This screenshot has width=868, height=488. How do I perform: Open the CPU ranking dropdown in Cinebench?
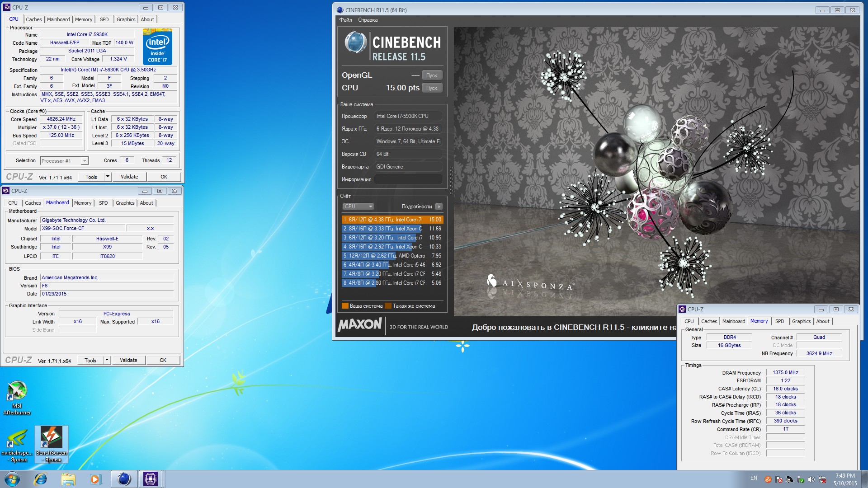click(x=358, y=206)
